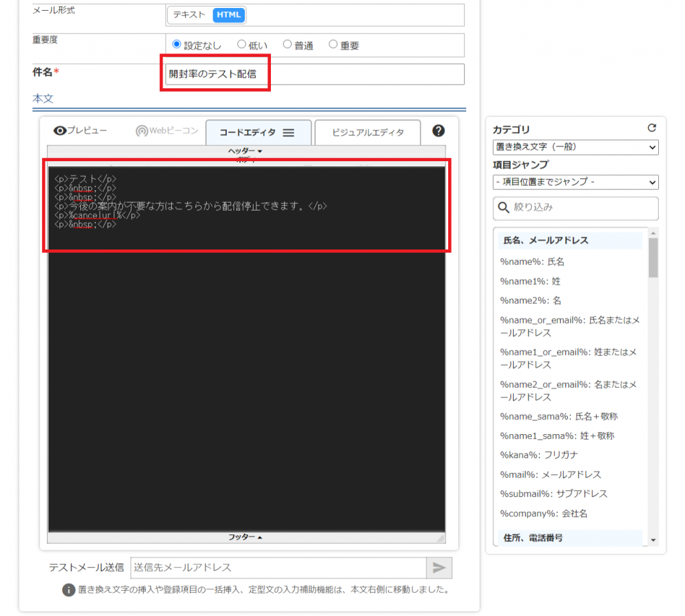Insert %name1_or_email% replacement text
685x616 pixels.
(568, 358)
